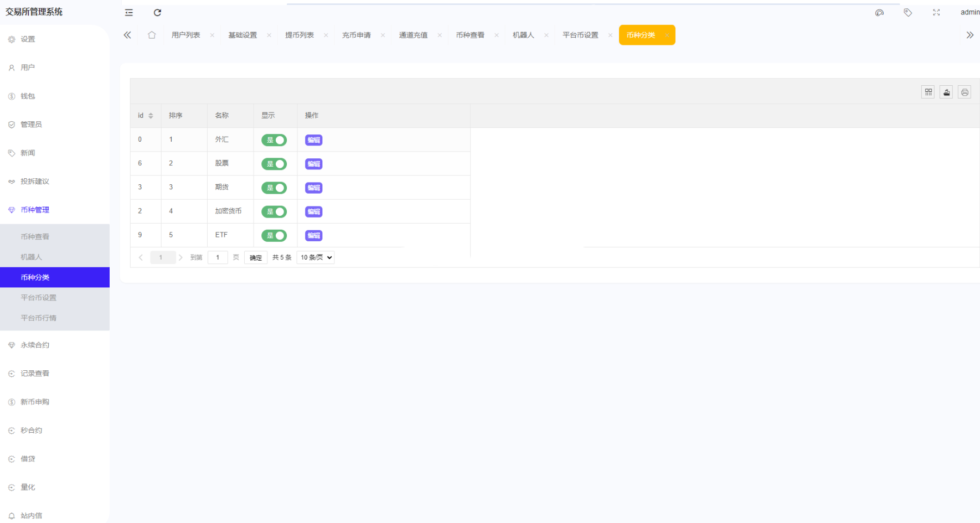980x523 pixels.
Task: Open the 10 条/页 page size dropdown
Action: click(316, 257)
